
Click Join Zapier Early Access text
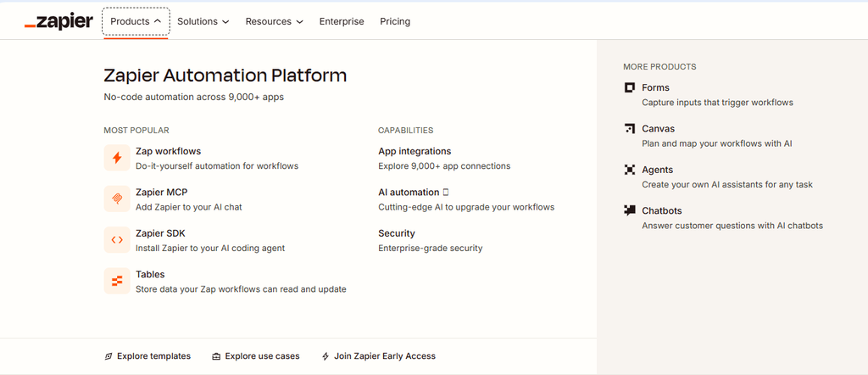[385, 356]
